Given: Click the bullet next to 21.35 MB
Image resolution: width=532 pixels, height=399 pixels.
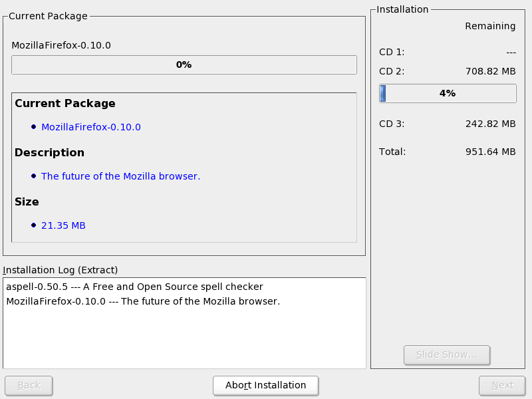Looking at the screenshot, I should point(33,225).
